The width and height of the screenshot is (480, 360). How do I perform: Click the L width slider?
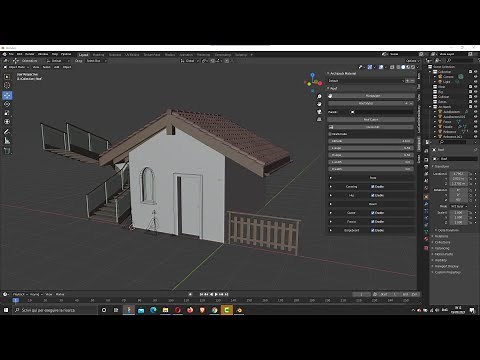click(x=371, y=162)
